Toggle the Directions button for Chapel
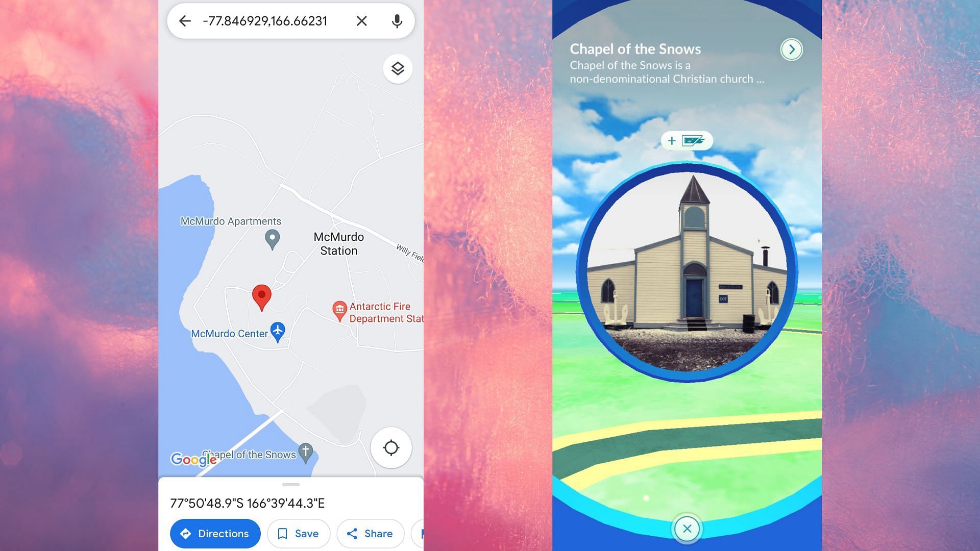Image resolution: width=980 pixels, height=551 pixels. click(x=215, y=534)
